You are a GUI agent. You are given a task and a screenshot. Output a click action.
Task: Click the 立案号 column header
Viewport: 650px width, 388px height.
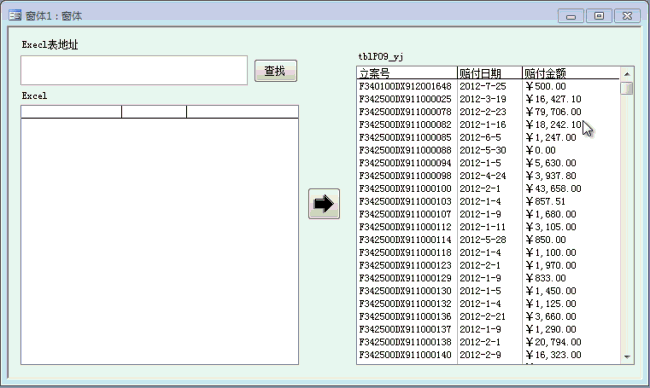(407, 73)
